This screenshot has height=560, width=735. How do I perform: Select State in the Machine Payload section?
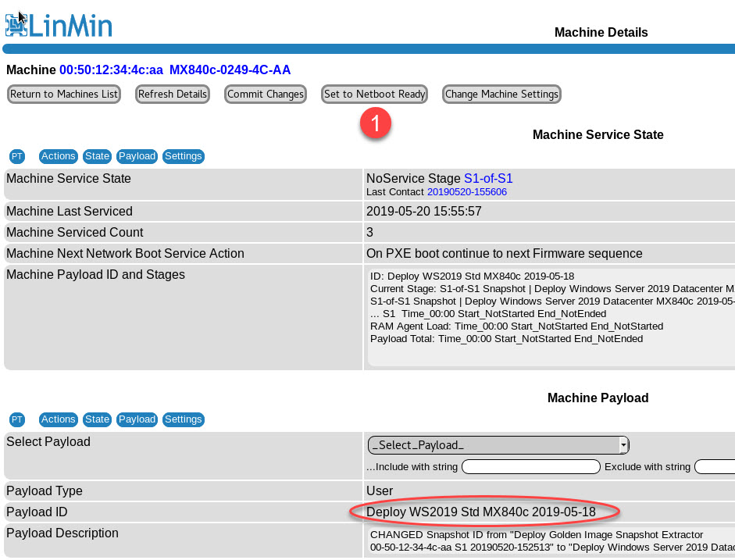coord(98,419)
